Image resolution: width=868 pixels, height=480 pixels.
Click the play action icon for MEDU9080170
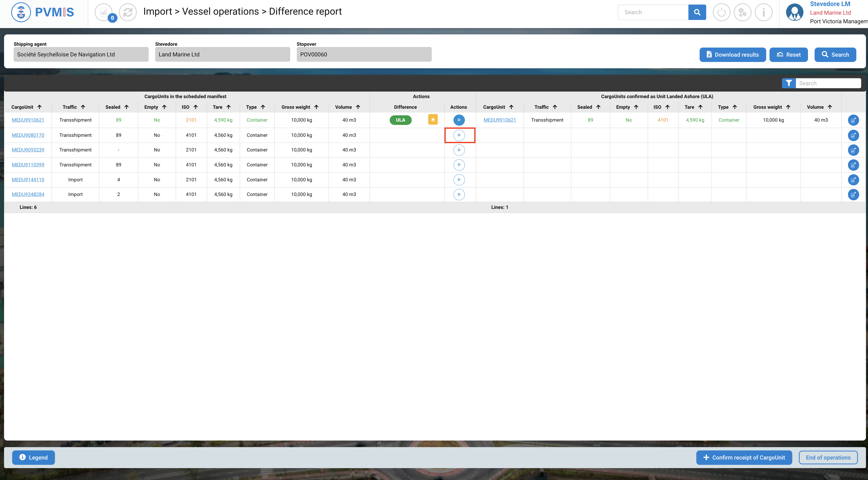pyautogui.click(x=459, y=135)
